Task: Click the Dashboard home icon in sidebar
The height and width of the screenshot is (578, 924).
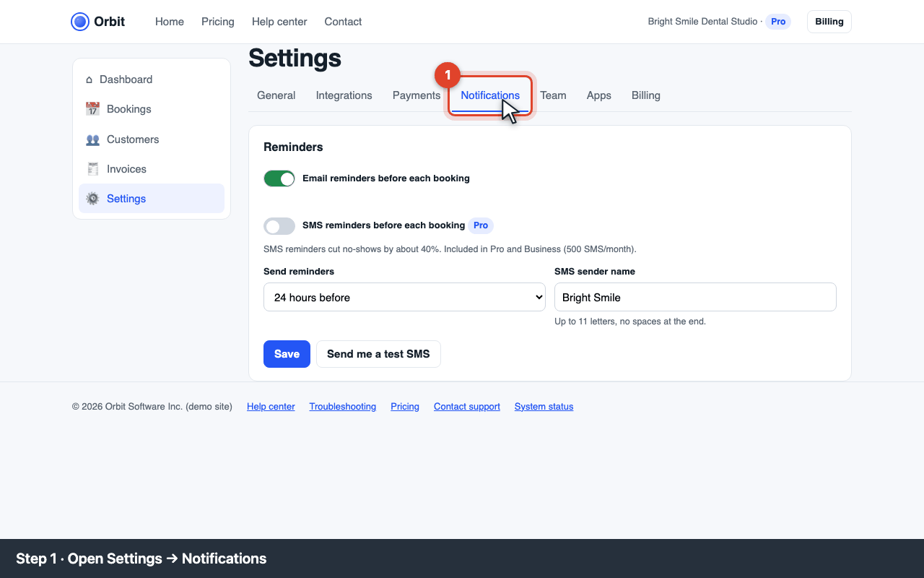Action: pos(89,79)
